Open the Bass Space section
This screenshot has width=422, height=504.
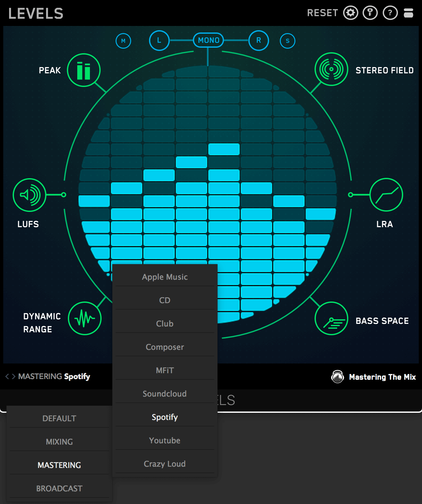point(331,318)
